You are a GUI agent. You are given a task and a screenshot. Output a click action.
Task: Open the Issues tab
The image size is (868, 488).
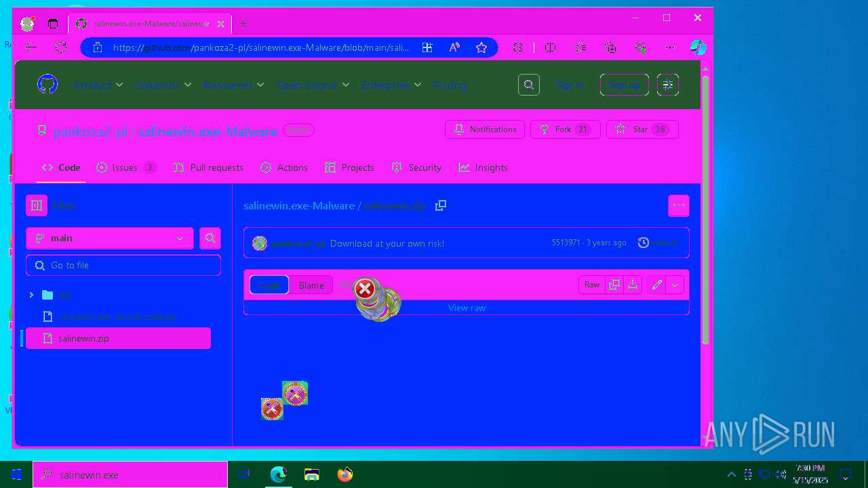pyautogui.click(x=126, y=167)
